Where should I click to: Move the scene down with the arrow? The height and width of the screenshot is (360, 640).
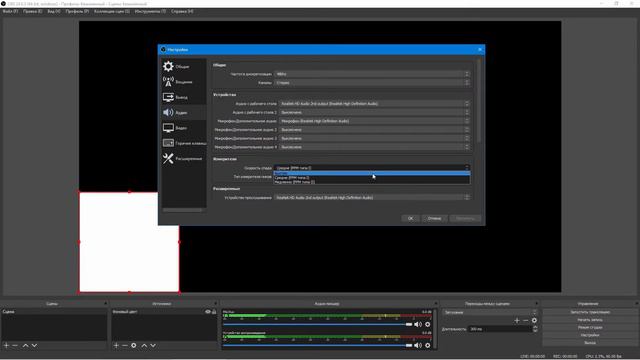coord(34,345)
